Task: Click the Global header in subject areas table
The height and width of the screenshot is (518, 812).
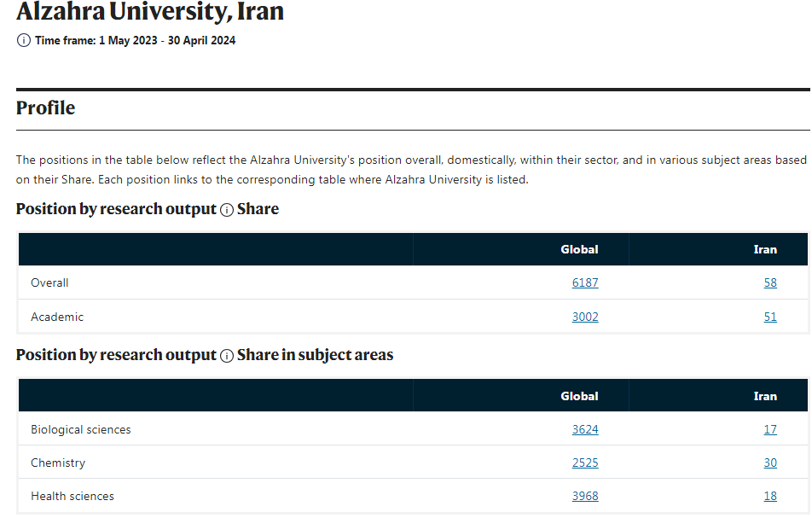Action: tap(579, 396)
